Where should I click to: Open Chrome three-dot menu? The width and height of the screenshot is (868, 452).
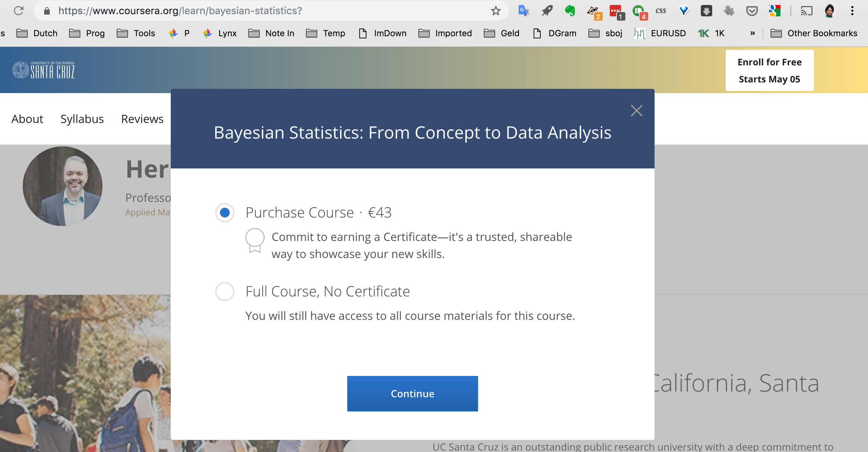click(852, 11)
